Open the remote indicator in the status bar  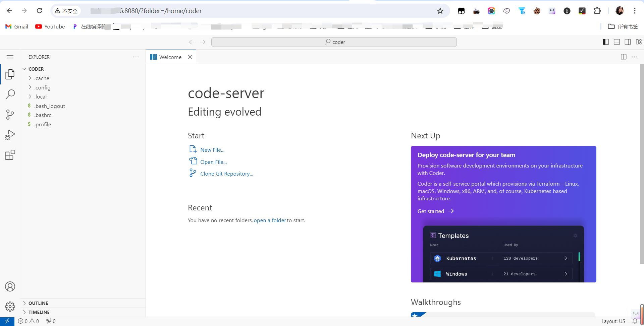click(x=7, y=321)
